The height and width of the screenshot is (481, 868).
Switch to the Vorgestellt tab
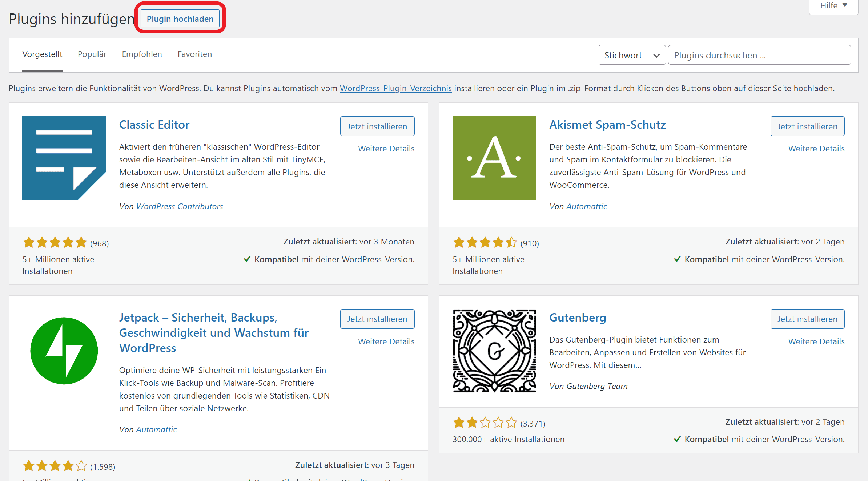42,54
